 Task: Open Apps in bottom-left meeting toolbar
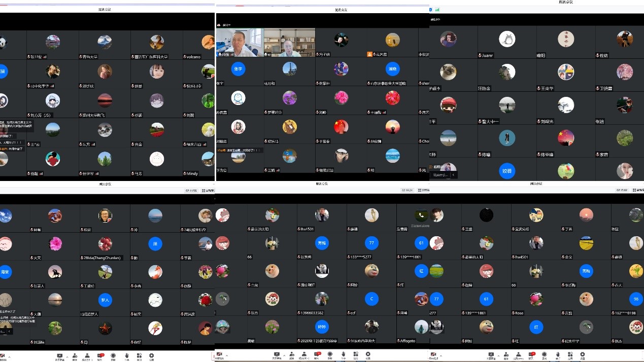[x=139, y=356]
